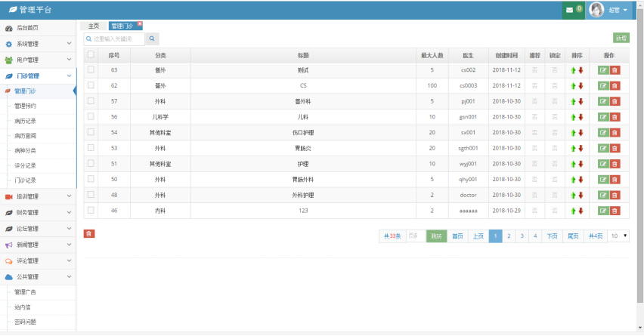Open 病种分类 in the sidebar

pos(26,150)
